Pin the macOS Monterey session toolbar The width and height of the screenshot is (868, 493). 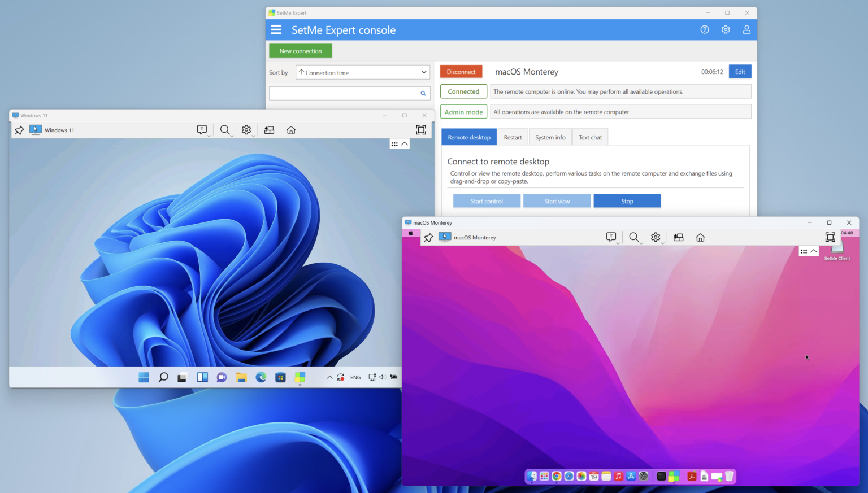click(x=428, y=238)
